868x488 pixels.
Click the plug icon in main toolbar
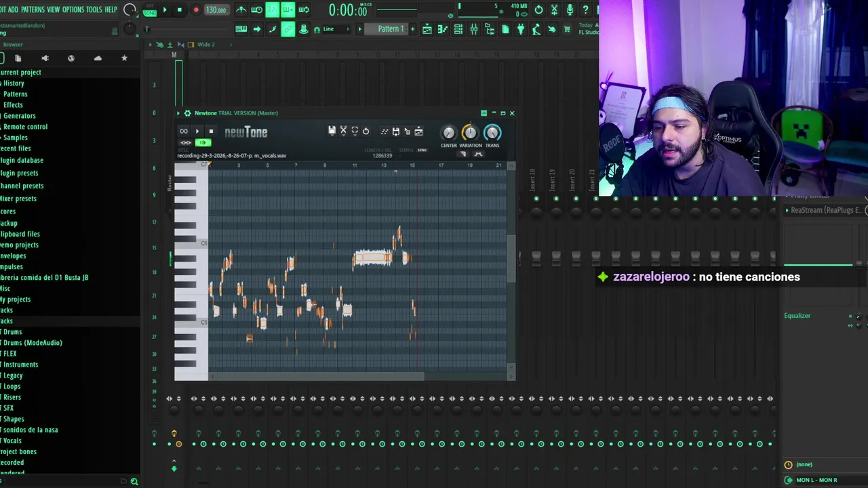point(521,29)
